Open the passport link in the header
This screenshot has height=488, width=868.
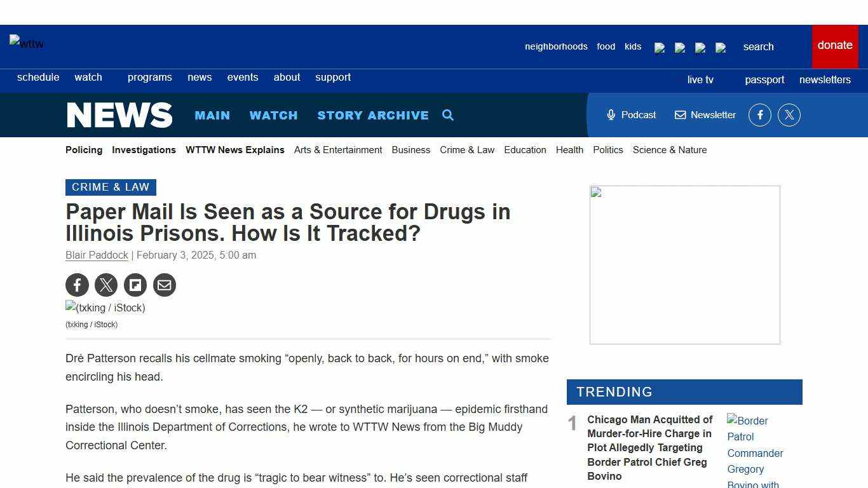764,79
